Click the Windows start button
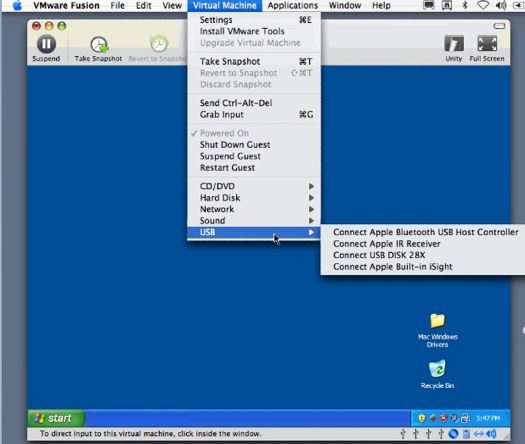525x444 pixels. point(56,418)
